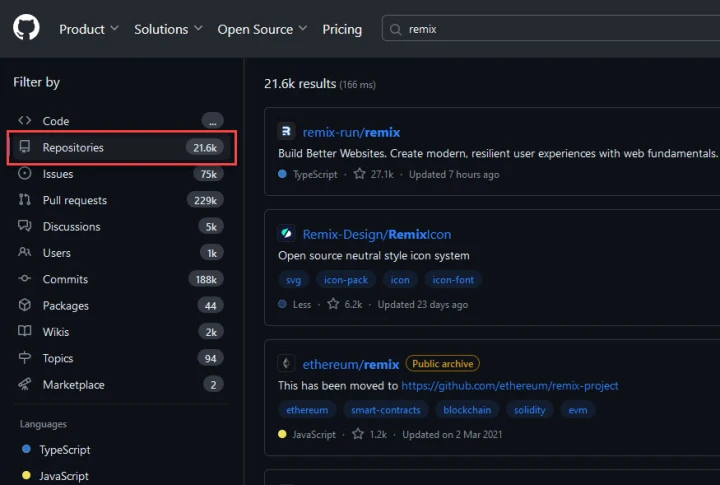The width and height of the screenshot is (720, 485).
Task: Expand the Solutions menu
Action: [168, 29]
